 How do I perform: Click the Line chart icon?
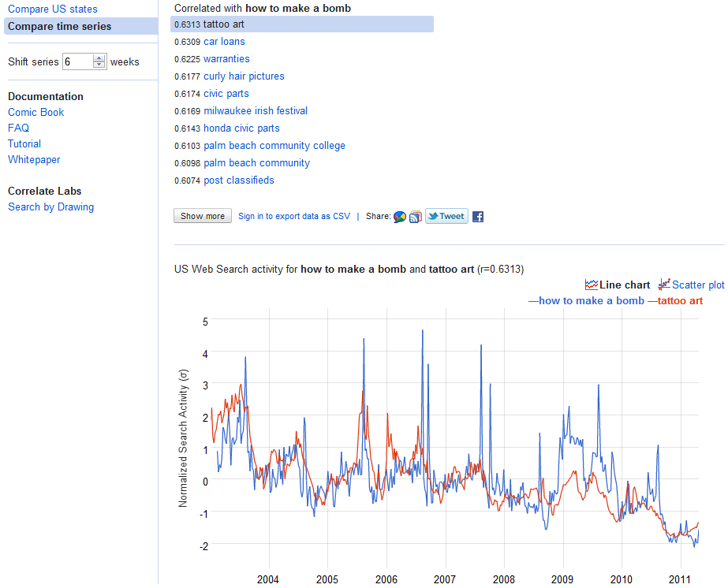(592, 285)
